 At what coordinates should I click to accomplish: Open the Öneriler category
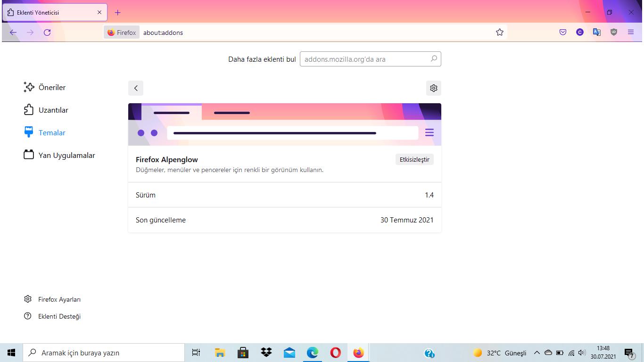pos(45,87)
